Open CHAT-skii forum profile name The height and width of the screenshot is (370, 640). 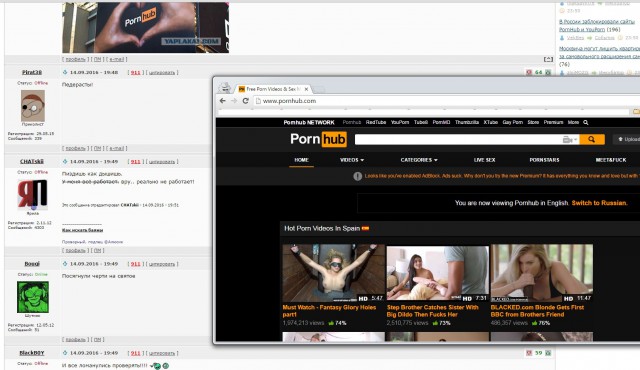click(x=32, y=162)
